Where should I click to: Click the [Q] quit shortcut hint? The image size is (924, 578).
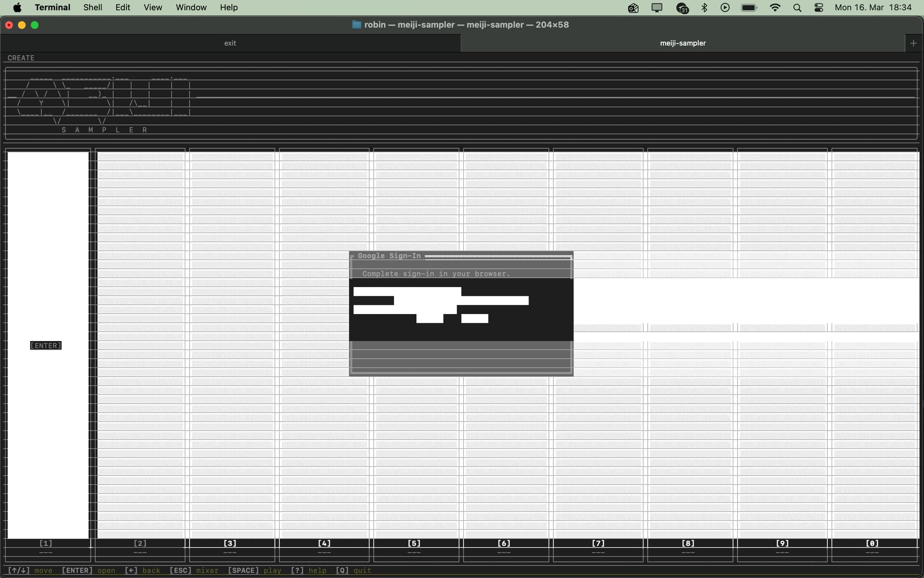[x=353, y=570]
